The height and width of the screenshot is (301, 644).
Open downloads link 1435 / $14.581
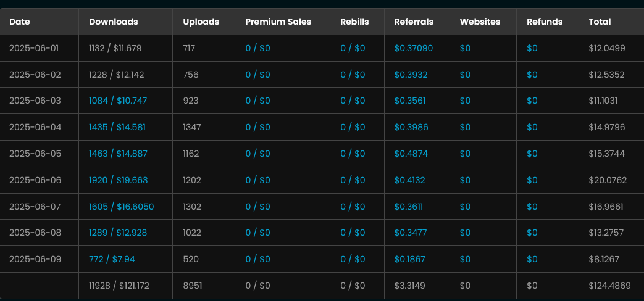tap(117, 127)
